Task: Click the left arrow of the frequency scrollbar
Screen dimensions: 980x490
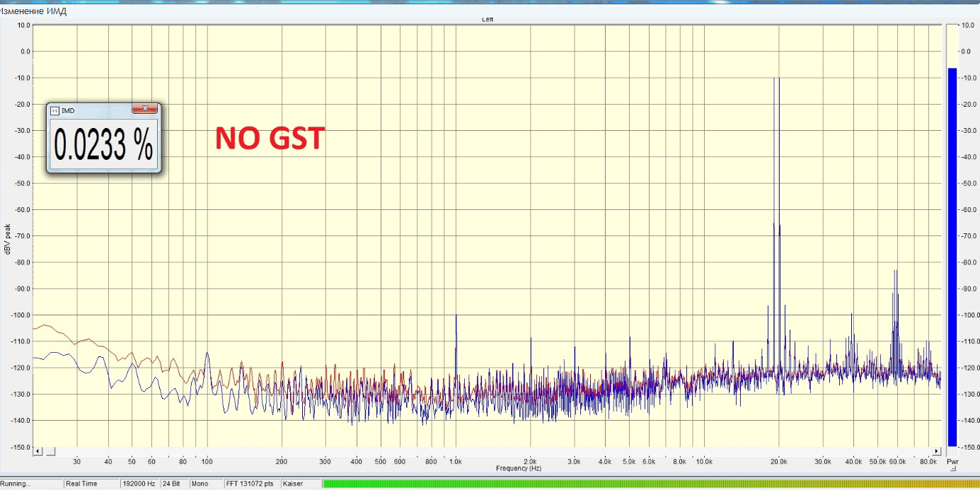Action: pyautogui.click(x=38, y=451)
